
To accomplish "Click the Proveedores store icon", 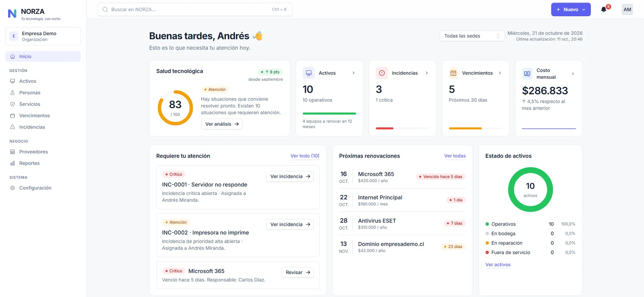I will click(x=12, y=152).
